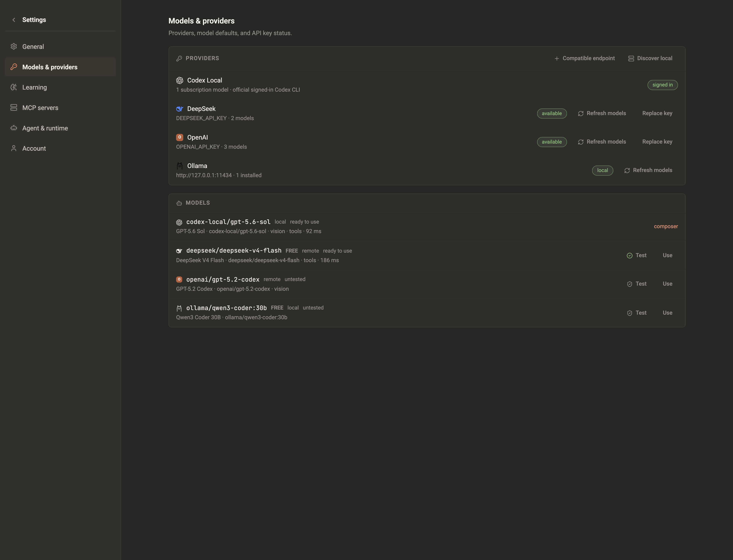This screenshot has height=560, width=733.
Task: Click the green check icon for deepseek-v4-flash Test
Action: click(630, 256)
